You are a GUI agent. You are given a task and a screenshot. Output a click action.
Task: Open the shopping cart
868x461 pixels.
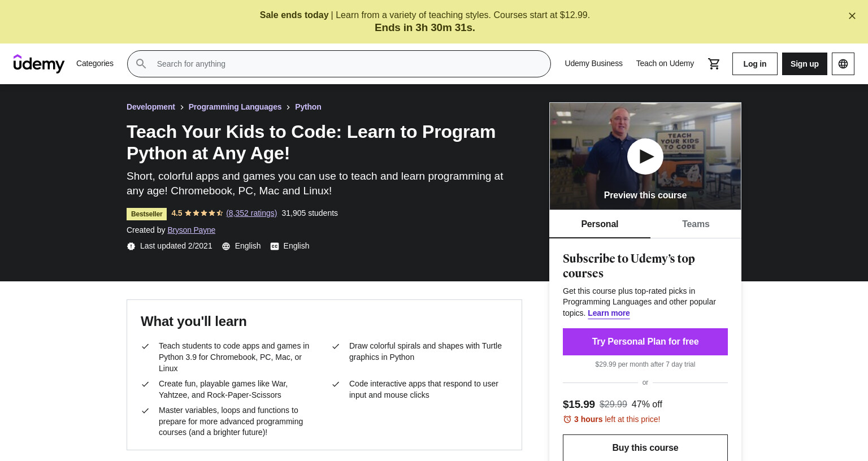click(714, 64)
